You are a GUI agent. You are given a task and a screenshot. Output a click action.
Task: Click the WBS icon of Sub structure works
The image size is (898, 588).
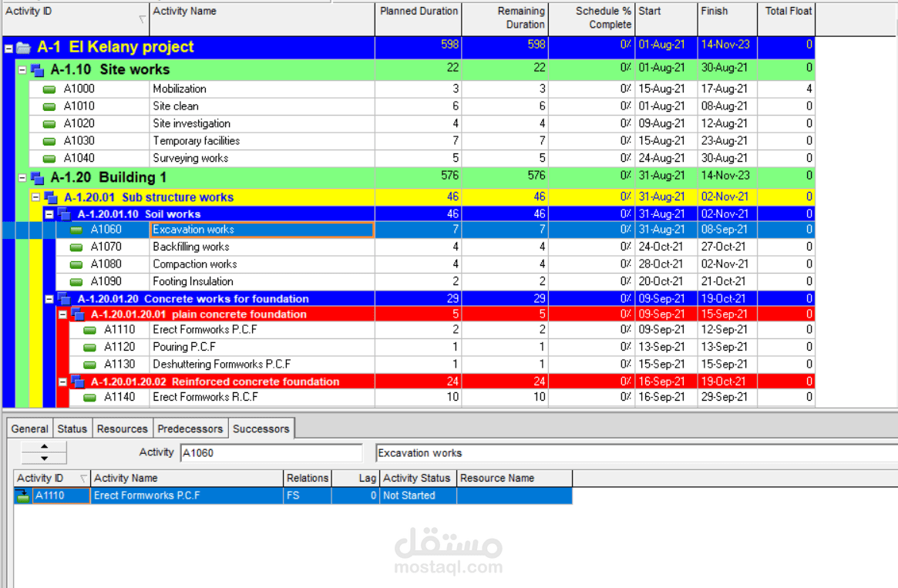pyautogui.click(x=51, y=197)
